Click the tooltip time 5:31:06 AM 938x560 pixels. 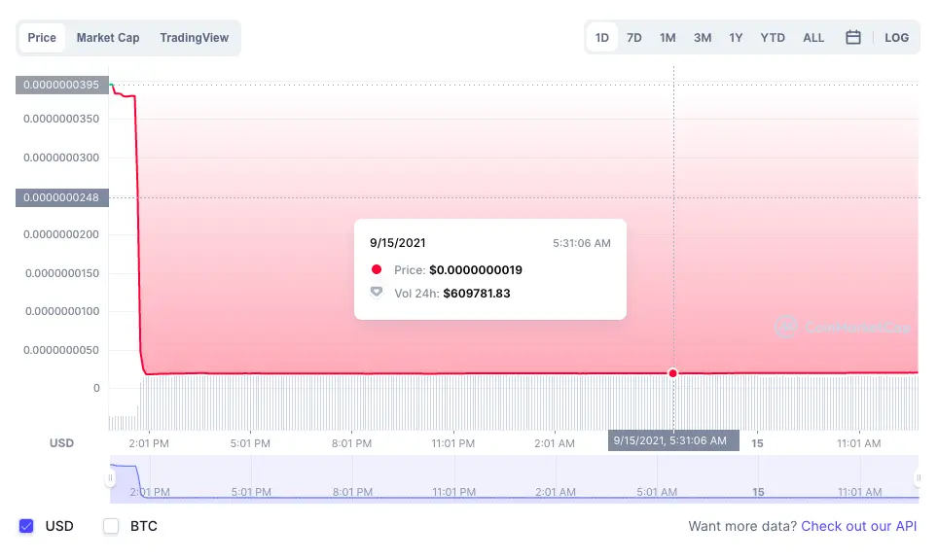[582, 243]
